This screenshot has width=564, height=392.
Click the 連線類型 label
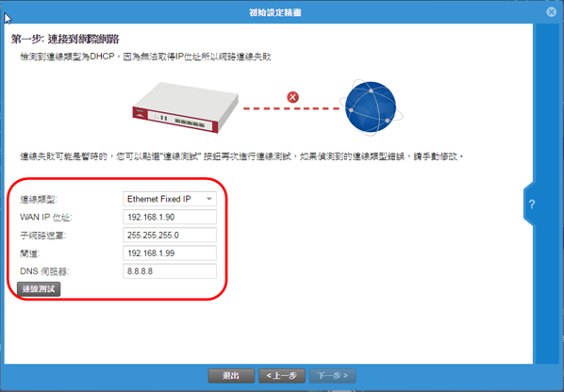[39, 199]
